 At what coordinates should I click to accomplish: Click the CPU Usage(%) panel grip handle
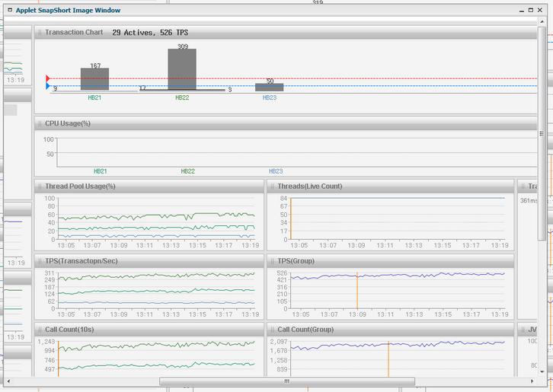pos(40,123)
